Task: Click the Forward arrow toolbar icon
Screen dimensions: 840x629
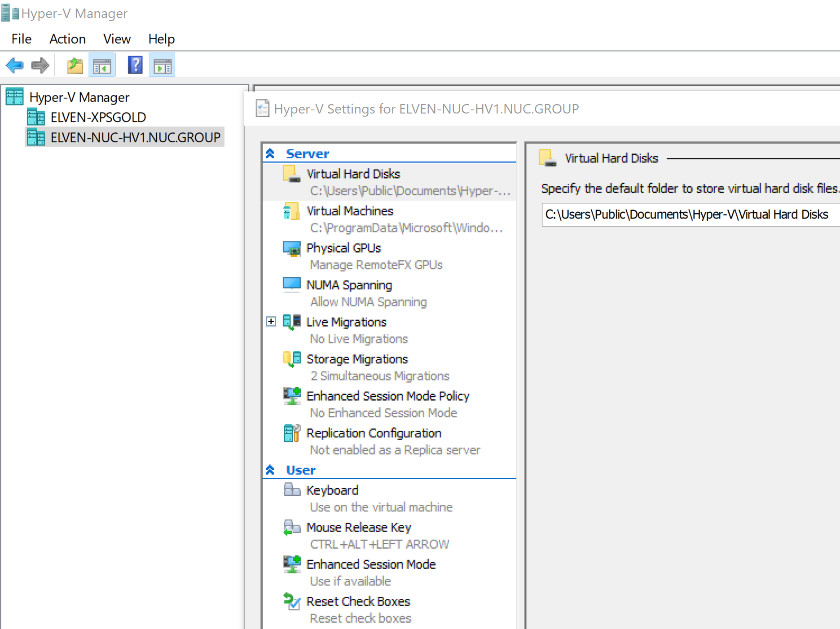Action: click(40, 66)
